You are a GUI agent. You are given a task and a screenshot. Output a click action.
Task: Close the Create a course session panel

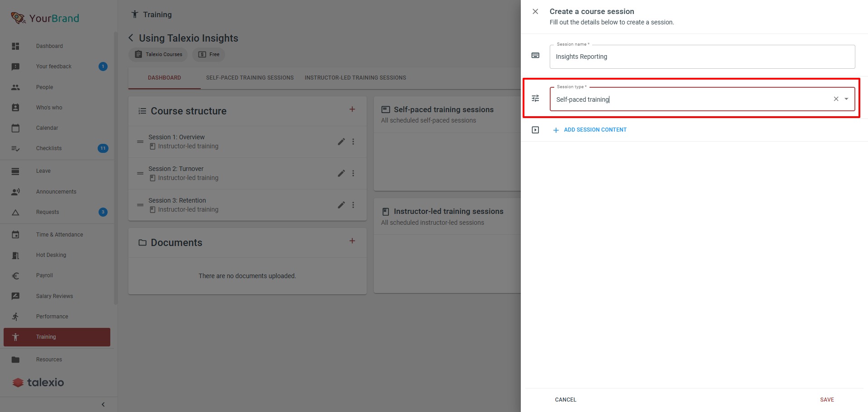click(x=535, y=11)
